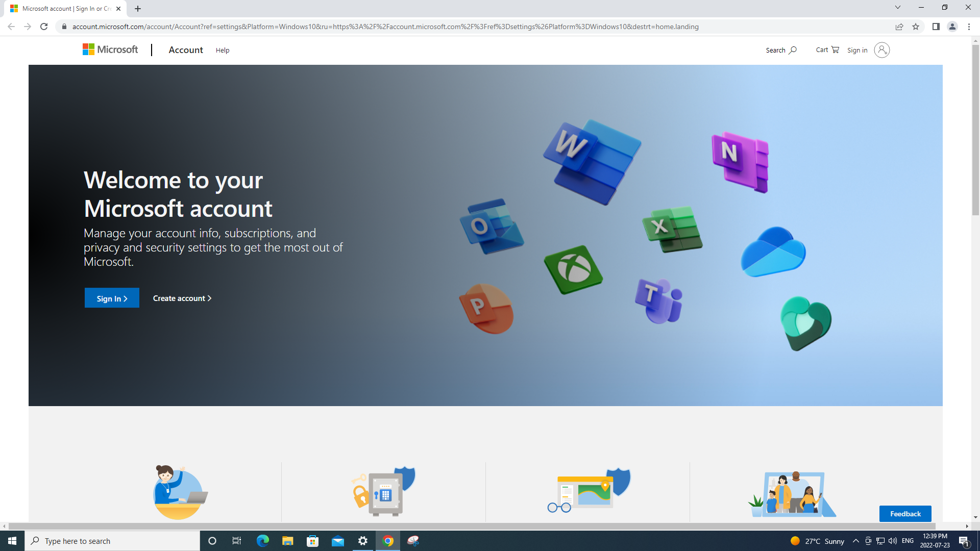
Task: Open a new browser tab
Action: tap(138, 9)
